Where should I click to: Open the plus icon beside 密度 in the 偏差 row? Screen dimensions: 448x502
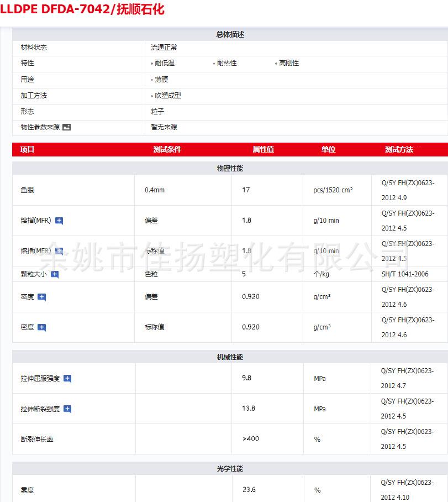pyautogui.click(x=41, y=297)
